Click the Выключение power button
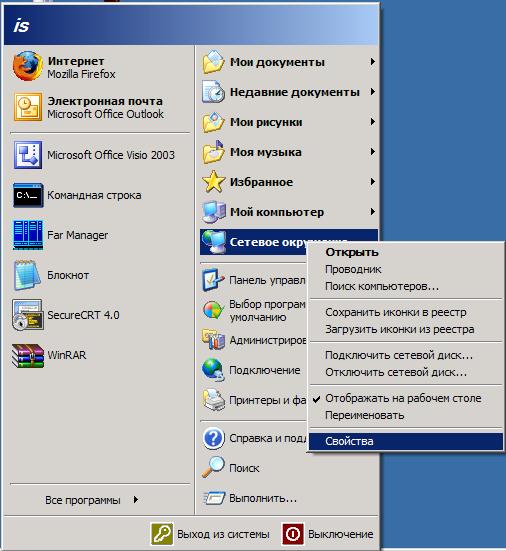 tap(328, 534)
